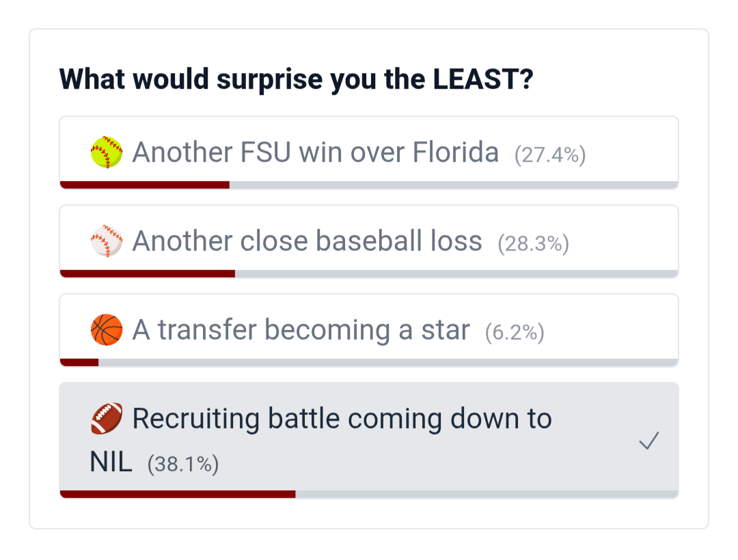Click the basketball emoji icon

(107, 330)
